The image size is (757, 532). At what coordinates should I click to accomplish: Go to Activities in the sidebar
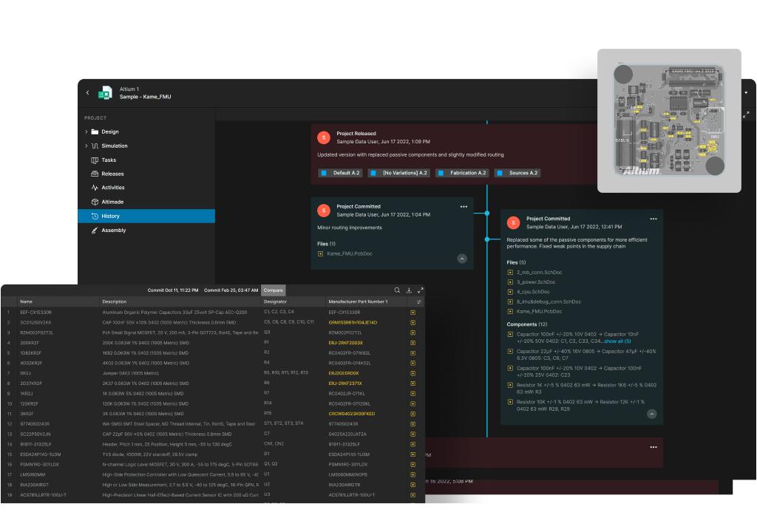[x=112, y=188]
